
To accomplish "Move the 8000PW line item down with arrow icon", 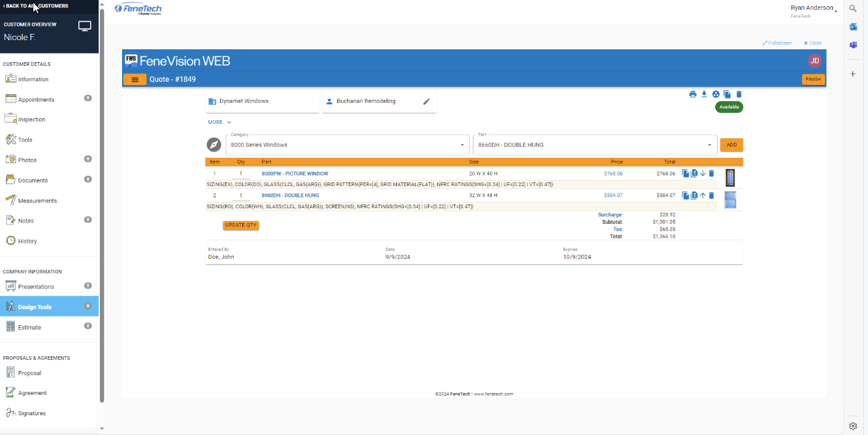I will 703,173.
